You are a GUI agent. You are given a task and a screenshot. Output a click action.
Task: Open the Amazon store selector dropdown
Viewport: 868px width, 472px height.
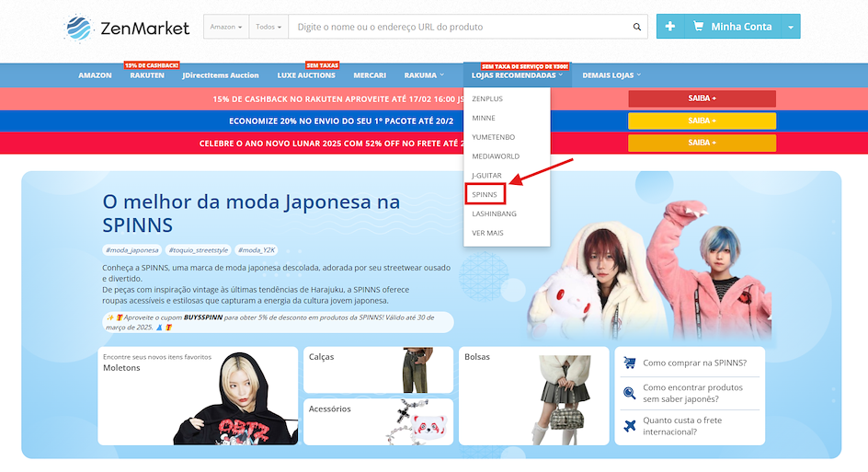coord(226,27)
